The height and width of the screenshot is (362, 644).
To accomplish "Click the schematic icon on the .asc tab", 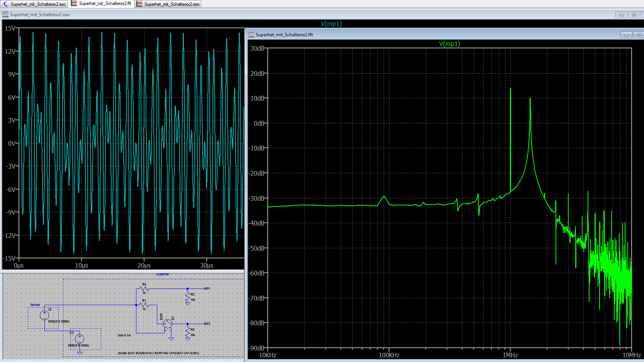I will (5, 4).
